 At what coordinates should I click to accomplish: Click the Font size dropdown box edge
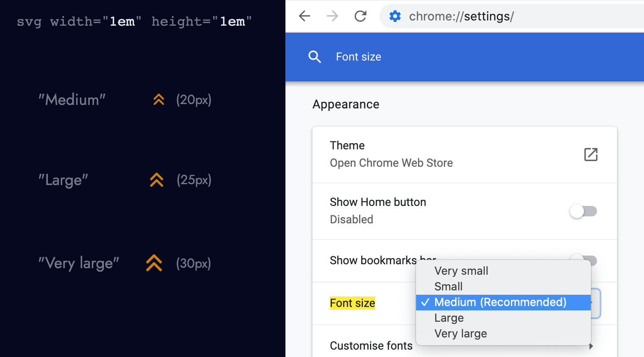pyautogui.click(x=596, y=303)
